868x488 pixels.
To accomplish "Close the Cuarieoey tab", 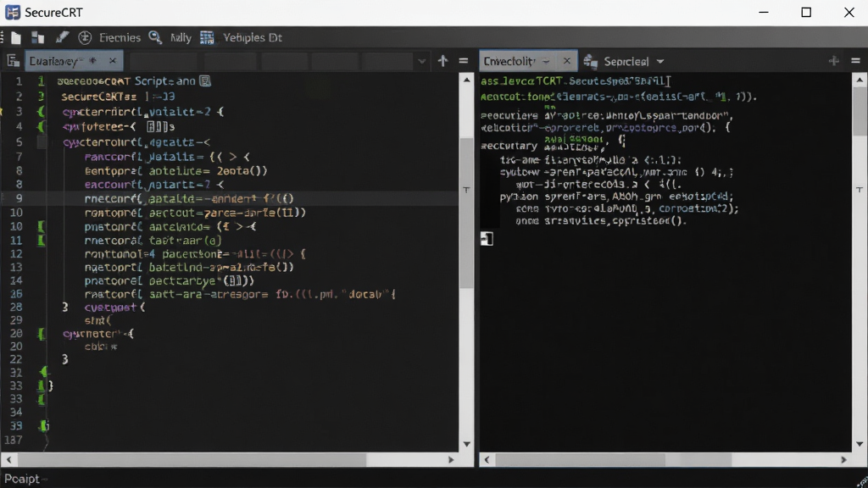I will click(x=113, y=61).
